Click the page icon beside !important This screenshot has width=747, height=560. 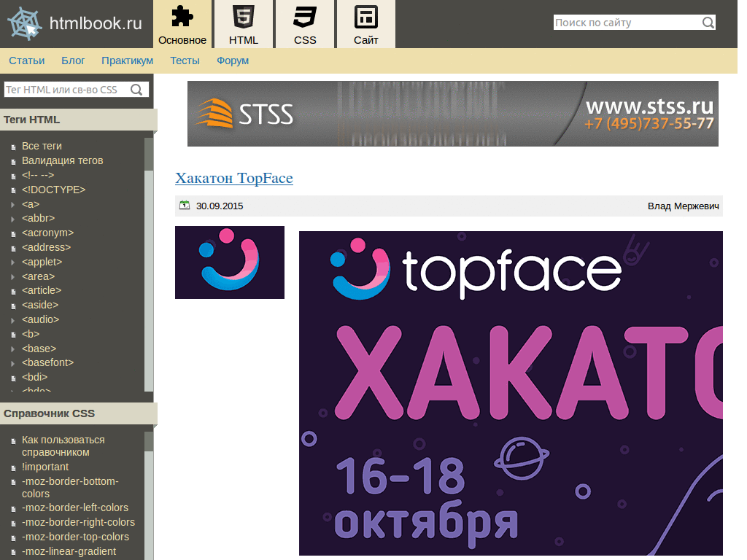point(13,468)
